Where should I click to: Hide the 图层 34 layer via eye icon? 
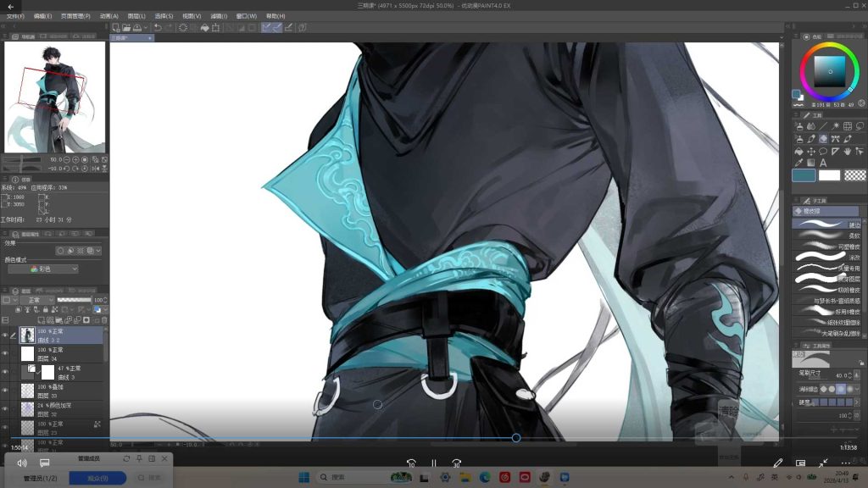5,353
